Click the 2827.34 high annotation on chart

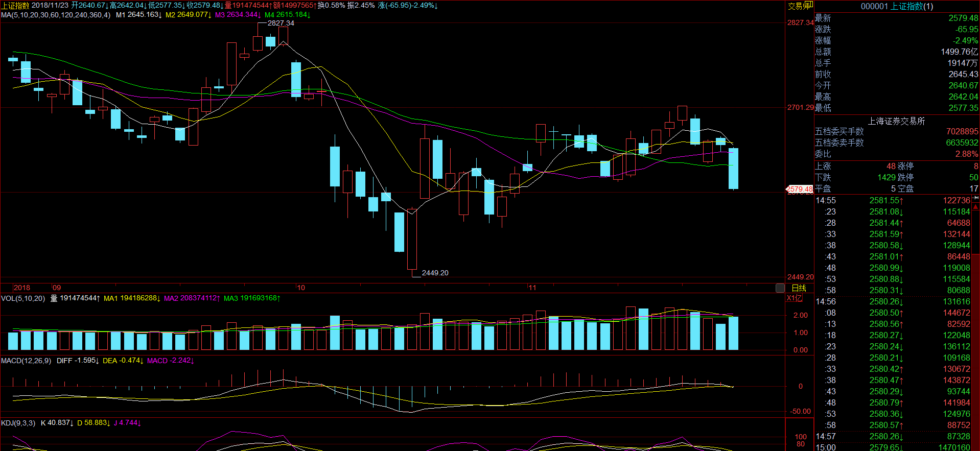click(x=281, y=23)
